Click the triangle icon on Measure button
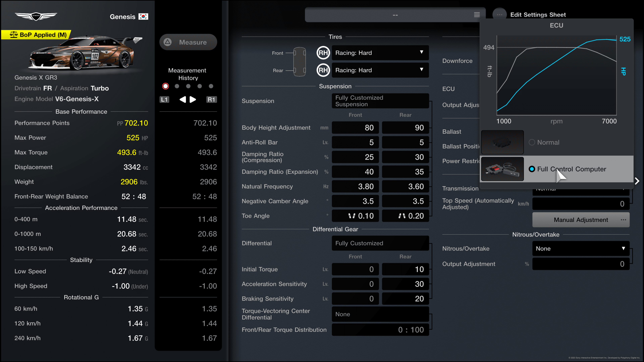 tap(168, 42)
